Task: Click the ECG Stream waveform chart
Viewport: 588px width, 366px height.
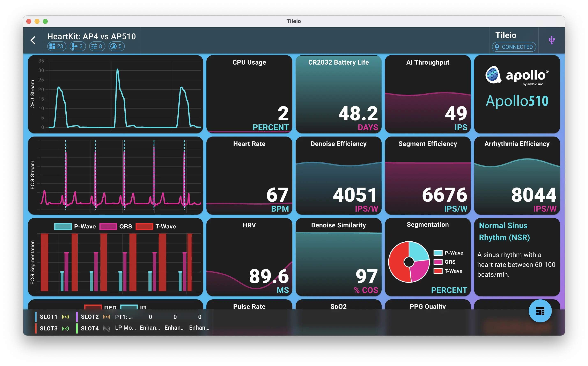Action: tap(115, 176)
